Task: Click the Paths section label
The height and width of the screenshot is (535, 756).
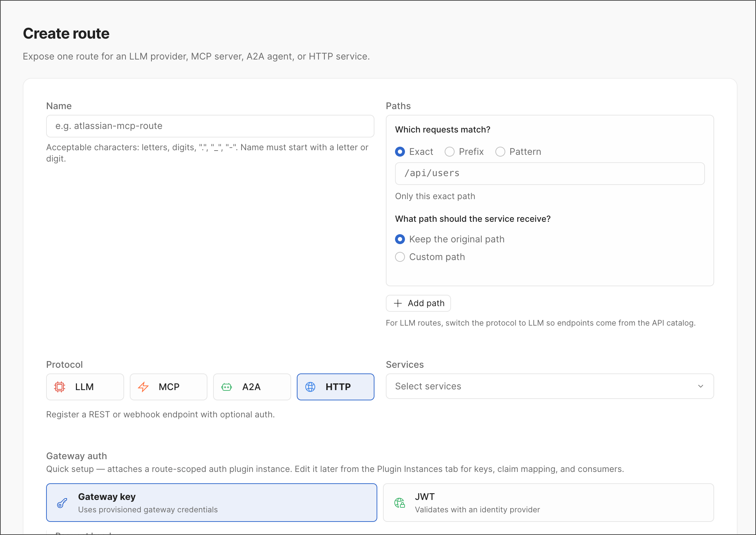Action: 398,106
